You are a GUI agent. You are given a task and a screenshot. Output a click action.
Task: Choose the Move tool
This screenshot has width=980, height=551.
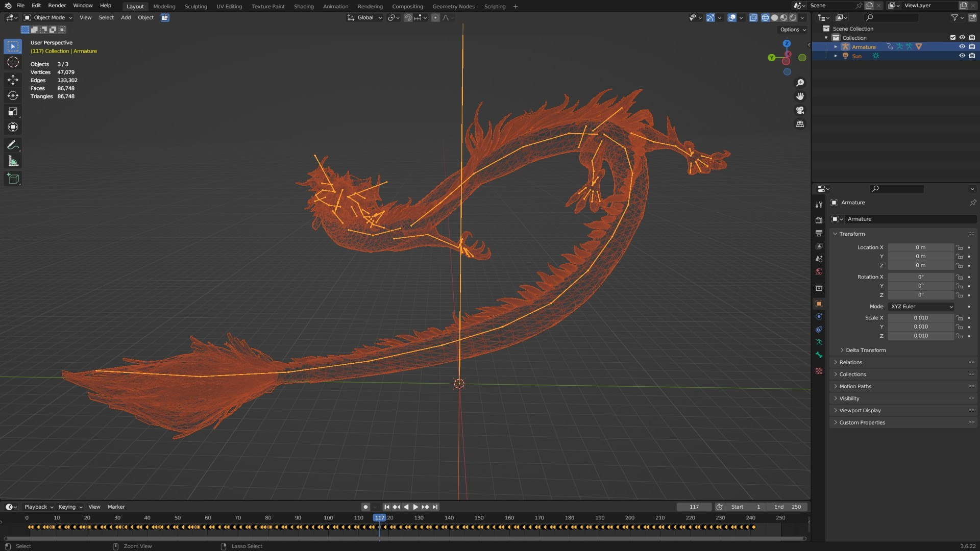click(x=13, y=80)
